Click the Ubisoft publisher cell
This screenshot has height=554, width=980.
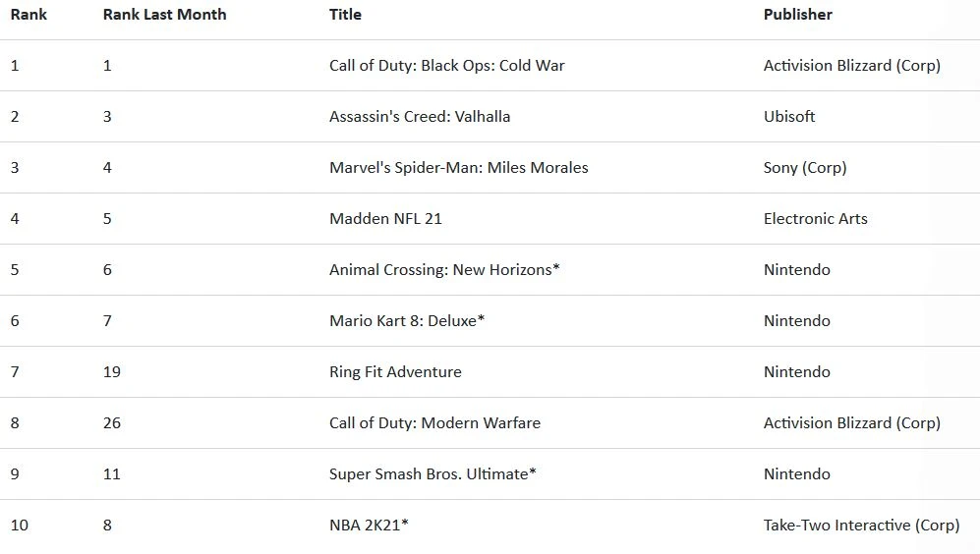pos(789,117)
